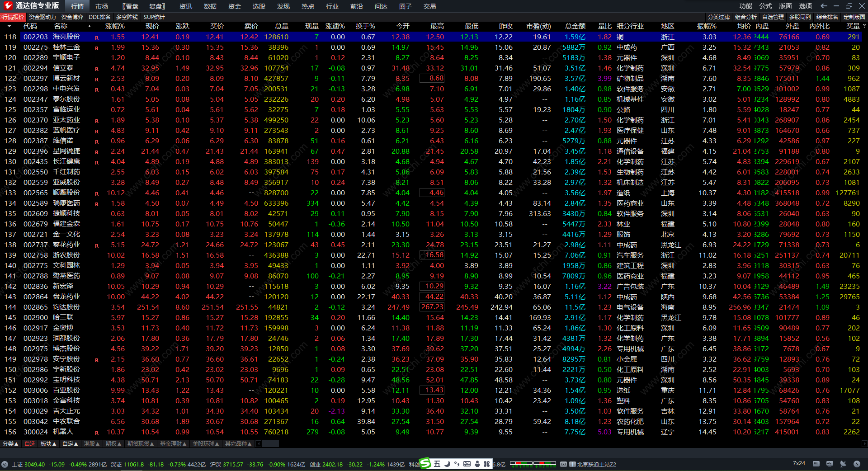The image size is (868, 471).
Task: Click the 7x24 news label
Action: tap(799, 463)
